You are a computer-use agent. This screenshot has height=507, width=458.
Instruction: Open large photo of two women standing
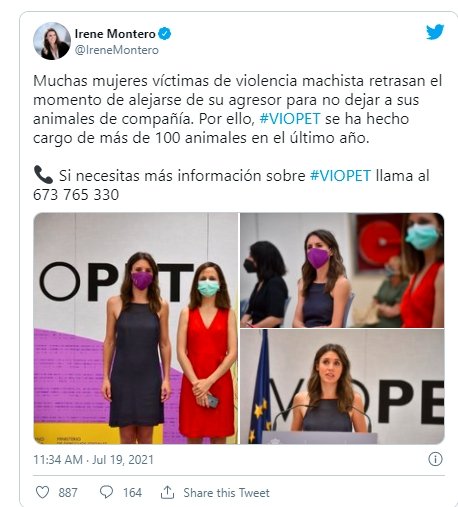[136, 328]
